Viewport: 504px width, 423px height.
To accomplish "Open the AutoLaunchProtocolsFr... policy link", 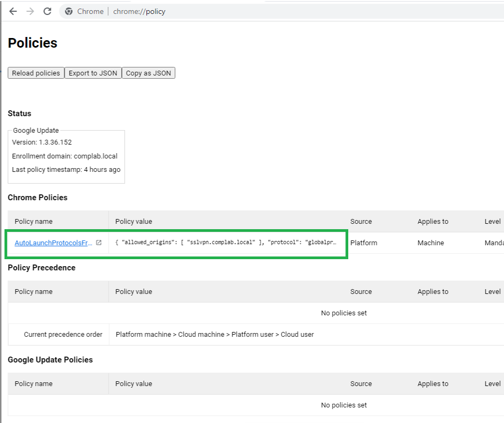I will (53, 243).
